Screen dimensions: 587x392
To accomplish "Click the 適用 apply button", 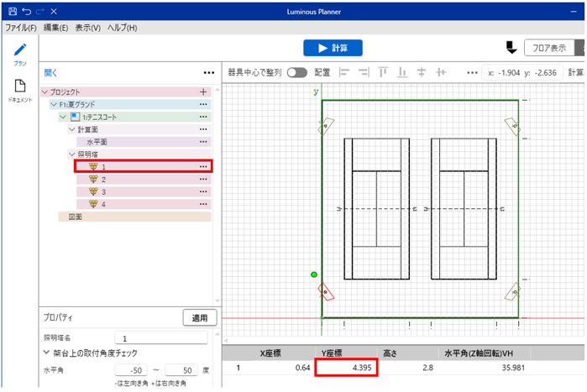I will 200,317.
